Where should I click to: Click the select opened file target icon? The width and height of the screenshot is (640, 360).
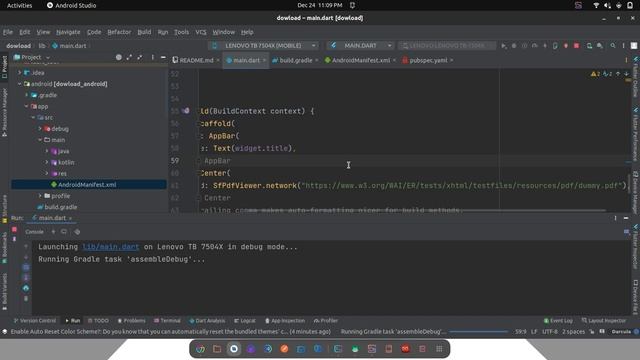click(x=118, y=57)
